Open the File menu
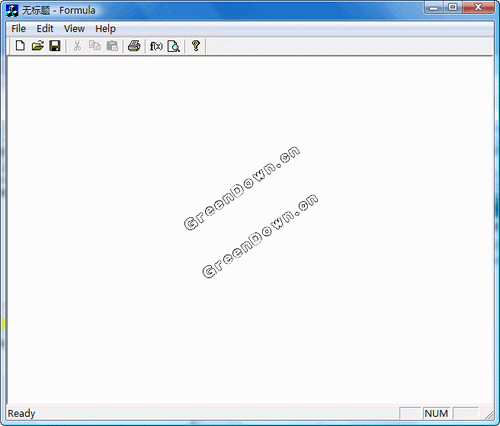This screenshot has width=500, height=426. (18, 29)
